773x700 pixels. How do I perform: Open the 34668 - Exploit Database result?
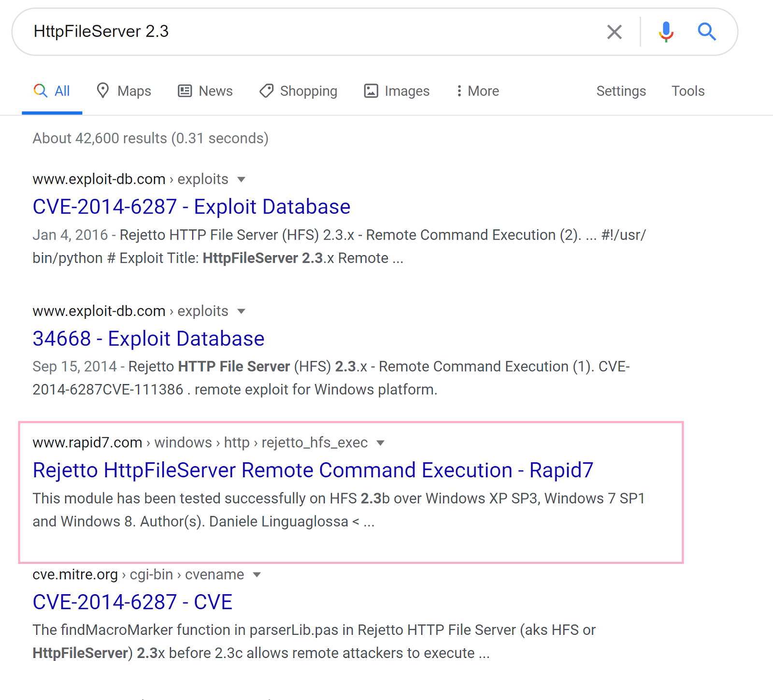point(148,339)
